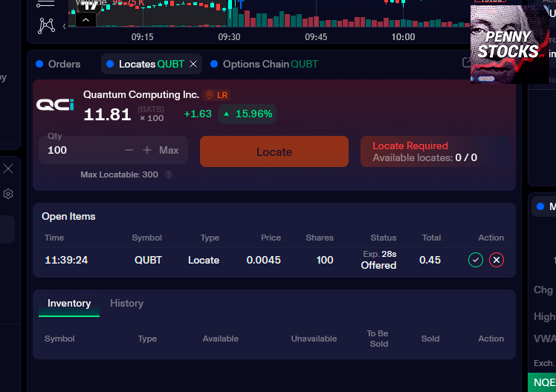
Task: Click the pop-out panel icon
Action: pos(467,62)
